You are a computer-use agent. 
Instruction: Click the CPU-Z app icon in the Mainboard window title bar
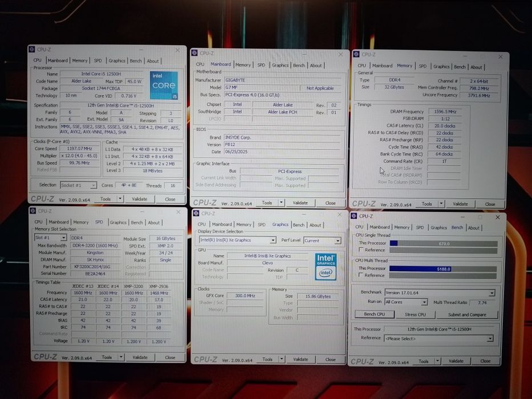194,53
